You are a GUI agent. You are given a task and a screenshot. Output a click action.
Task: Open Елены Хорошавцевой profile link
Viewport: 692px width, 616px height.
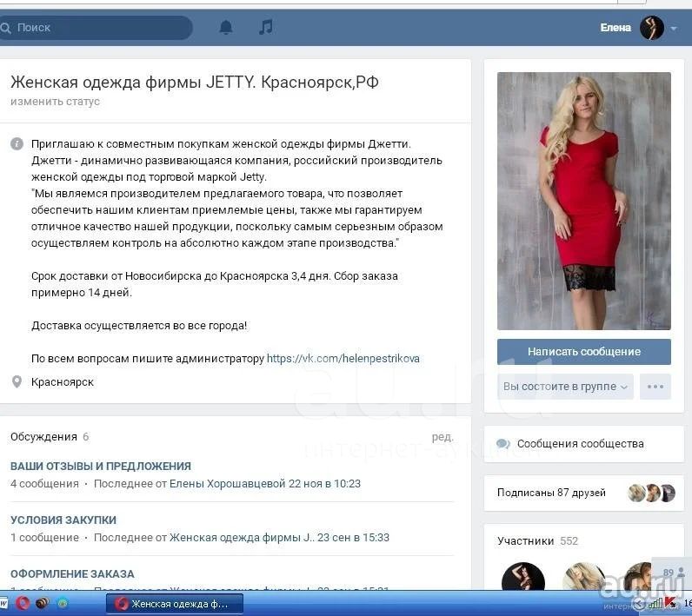227,484
